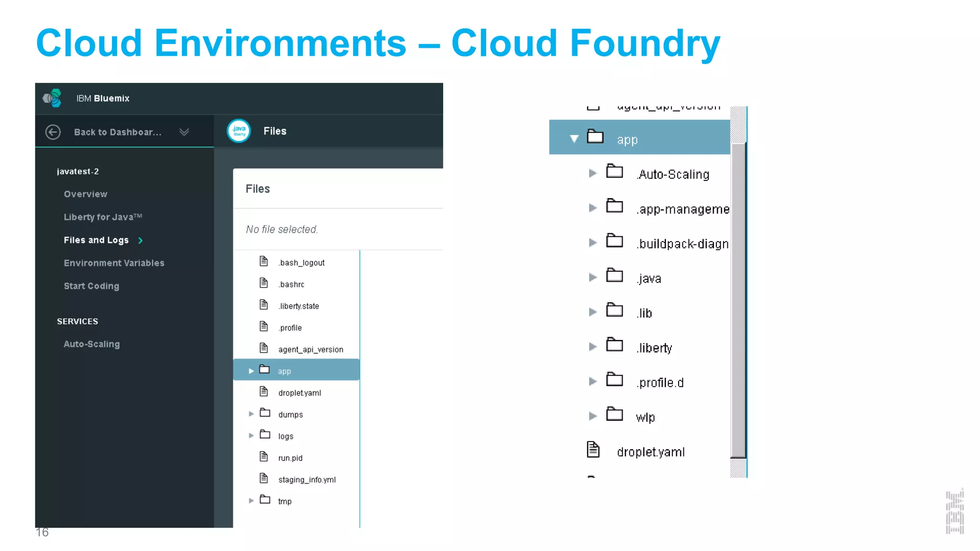Click the back arrow circle icon

point(53,132)
